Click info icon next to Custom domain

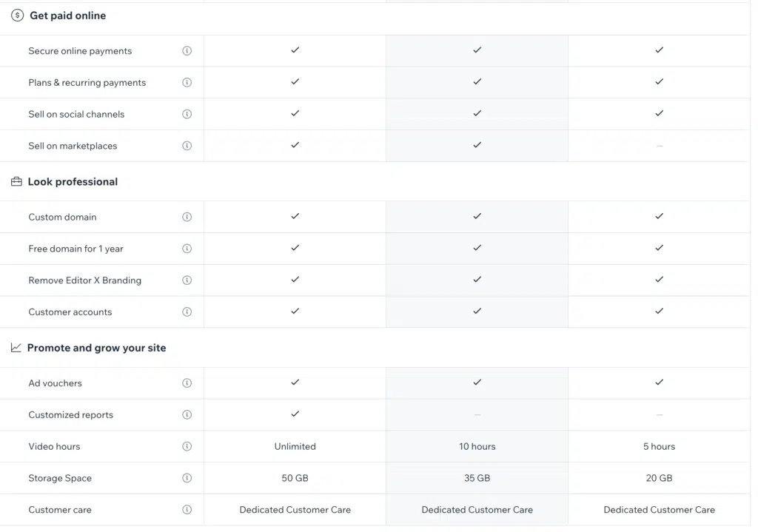pos(187,217)
